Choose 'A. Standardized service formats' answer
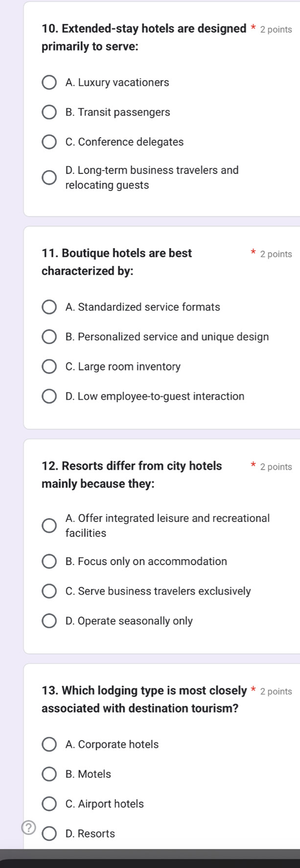Screen dimensions: 300x868 coord(49,307)
